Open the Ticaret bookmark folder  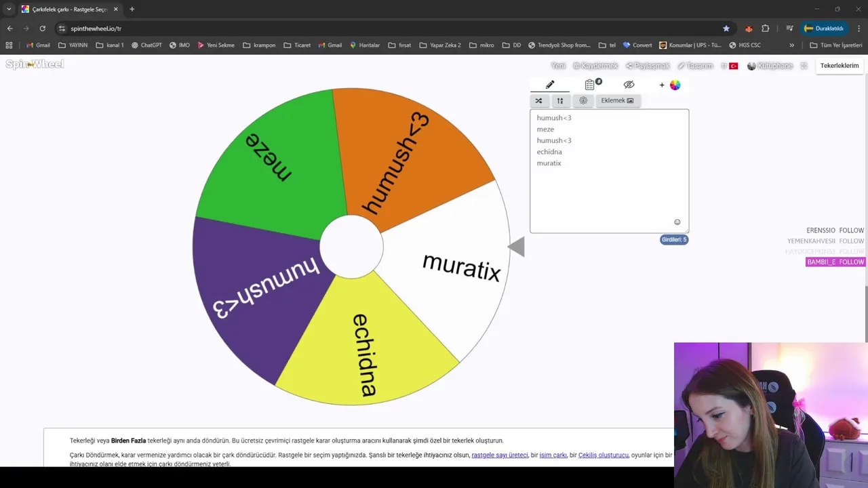click(297, 45)
